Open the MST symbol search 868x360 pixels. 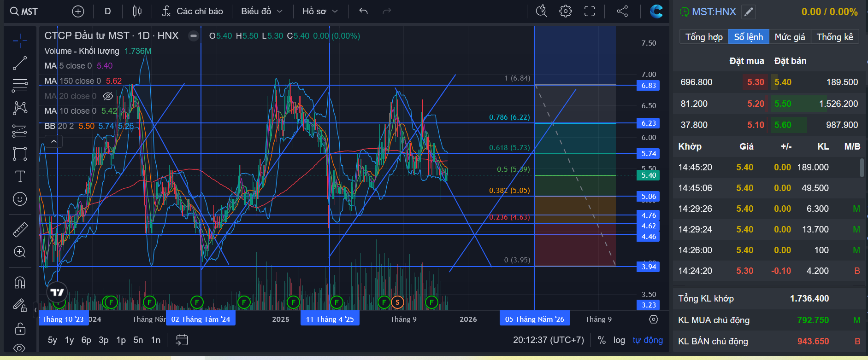point(24,12)
